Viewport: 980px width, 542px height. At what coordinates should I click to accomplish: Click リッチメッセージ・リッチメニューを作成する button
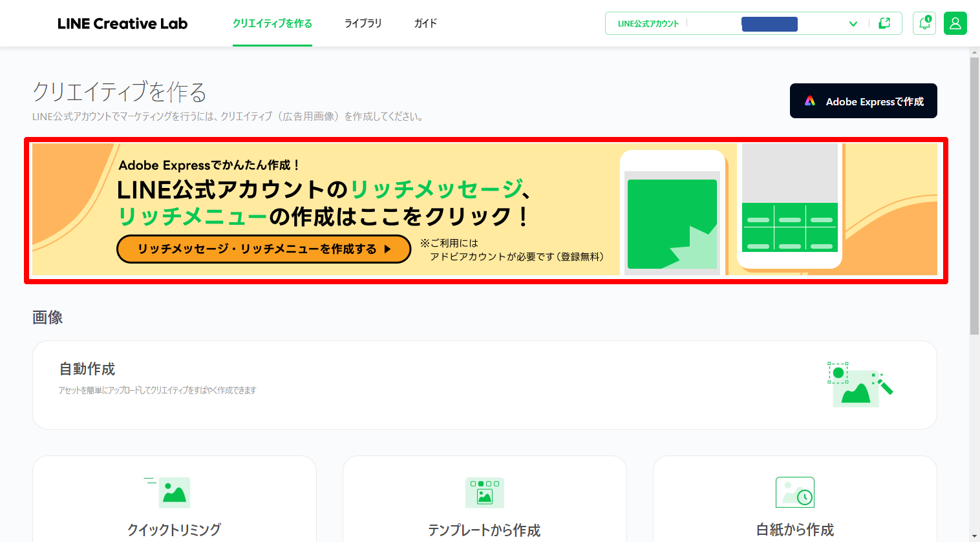tap(263, 249)
